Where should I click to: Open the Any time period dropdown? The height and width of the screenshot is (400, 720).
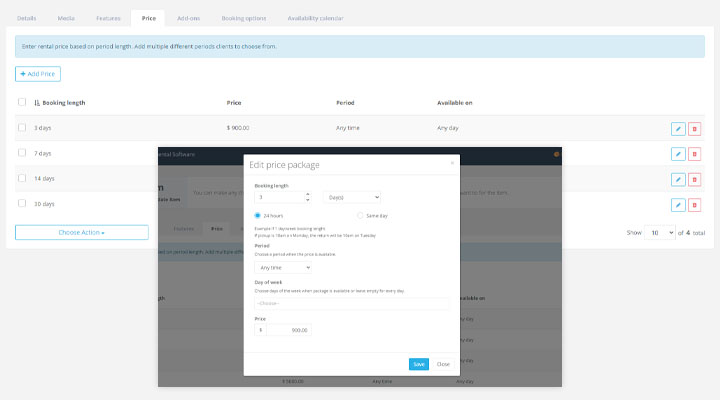[283, 267]
